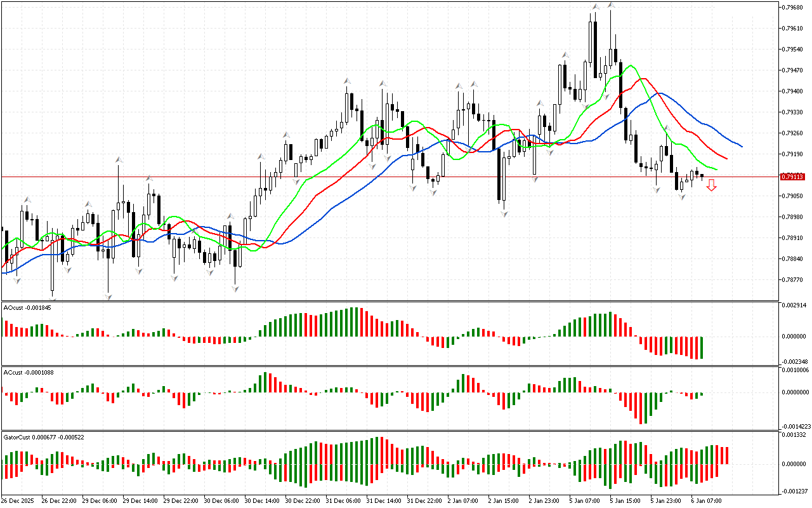Click the green Alligator lips line end
Viewport: 812px width, 508px height.
pyautogui.click(x=716, y=169)
